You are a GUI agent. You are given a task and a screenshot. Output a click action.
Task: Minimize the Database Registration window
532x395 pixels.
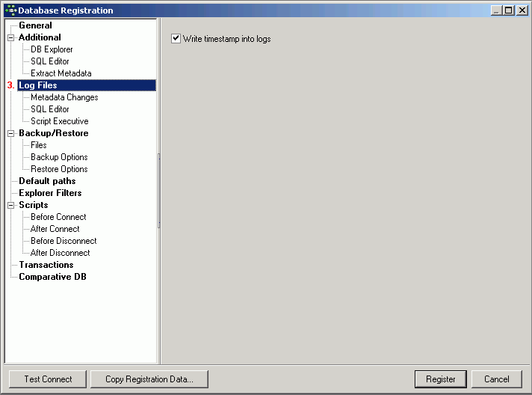tap(496, 10)
